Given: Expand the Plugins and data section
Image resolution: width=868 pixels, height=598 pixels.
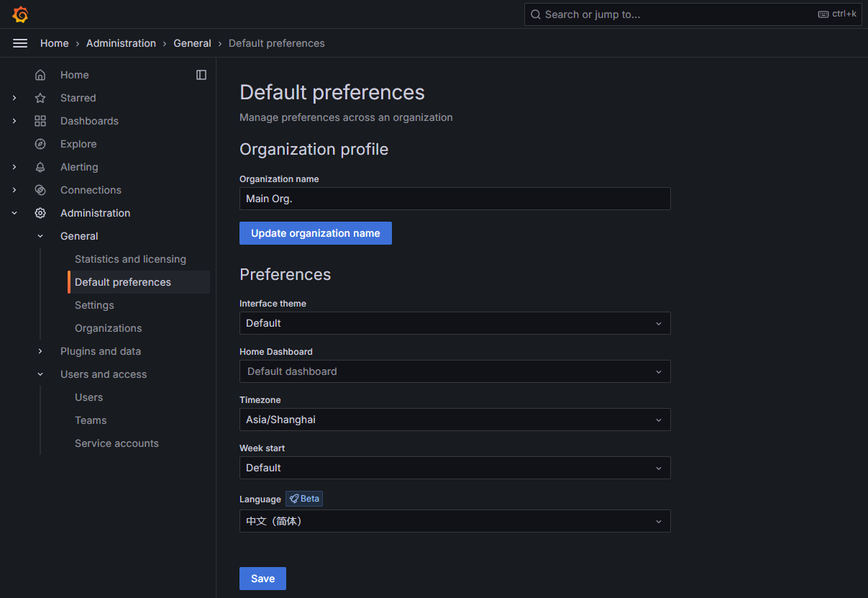Looking at the screenshot, I should pos(40,351).
